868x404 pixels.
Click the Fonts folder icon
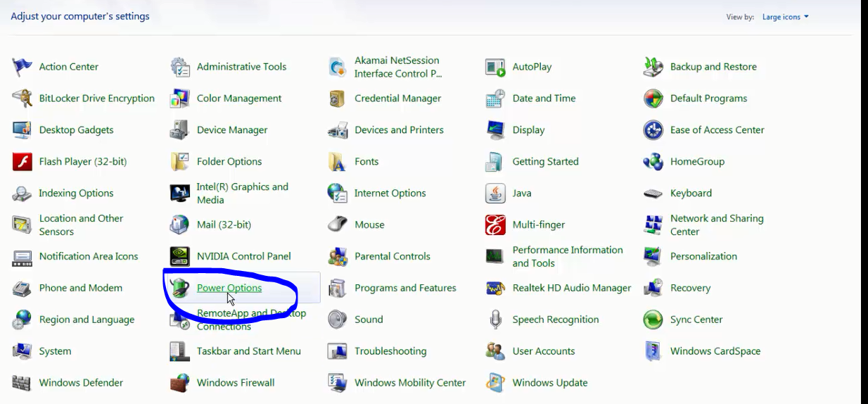(x=338, y=162)
